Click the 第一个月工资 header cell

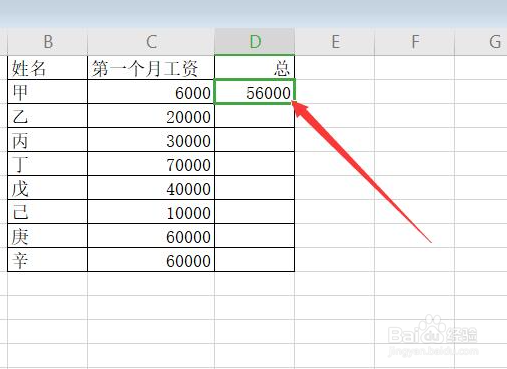[151, 68]
